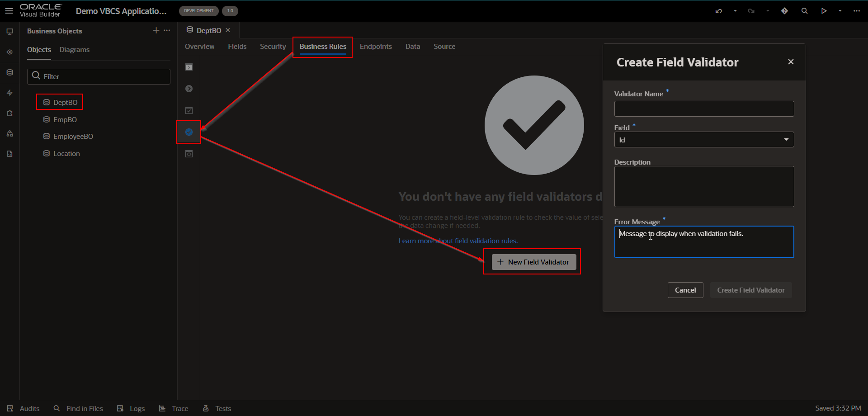868x416 pixels.
Task: Select the Diagrams tab in left panel
Action: [x=75, y=50]
